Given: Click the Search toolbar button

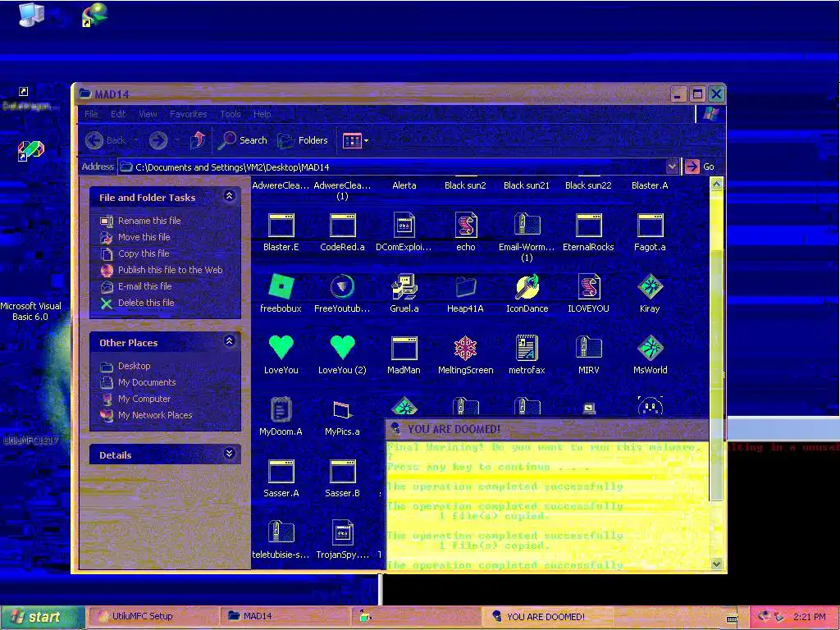Looking at the screenshot, I should 243,140.
